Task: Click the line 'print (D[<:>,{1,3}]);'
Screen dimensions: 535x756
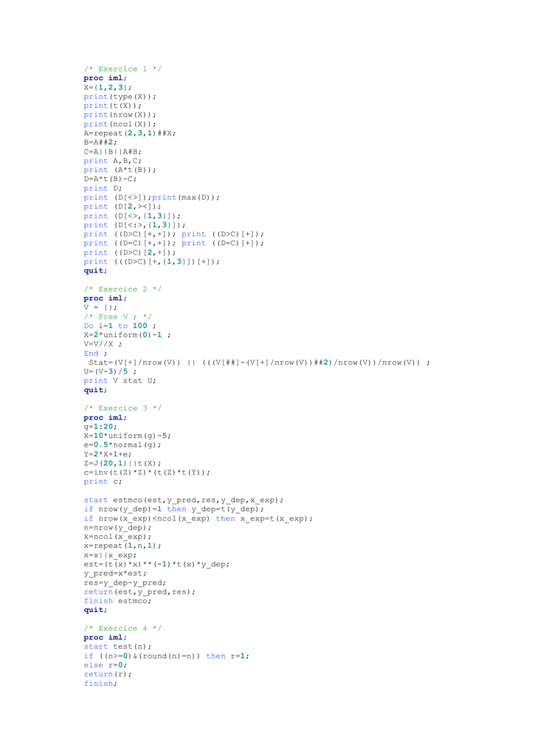Action: click(x=134, y=225)
